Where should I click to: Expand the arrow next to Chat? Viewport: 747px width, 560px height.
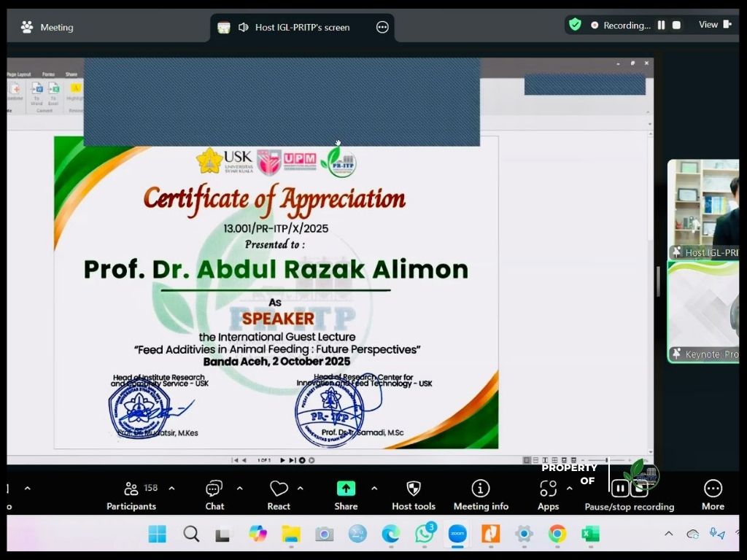[x=239, y=489]
